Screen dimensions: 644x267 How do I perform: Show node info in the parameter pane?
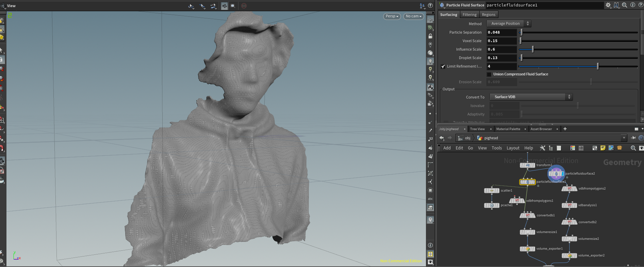(633, 5)
